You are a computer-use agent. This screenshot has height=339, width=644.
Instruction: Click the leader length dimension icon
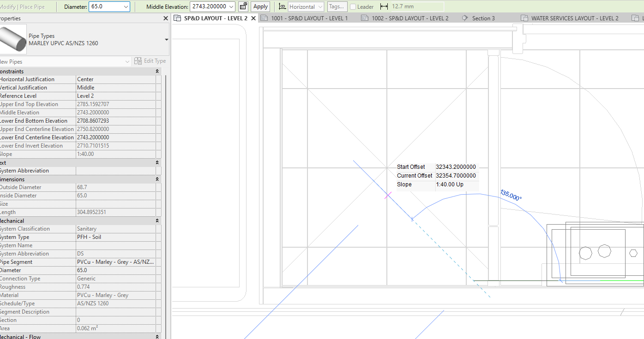pos(384,6)
